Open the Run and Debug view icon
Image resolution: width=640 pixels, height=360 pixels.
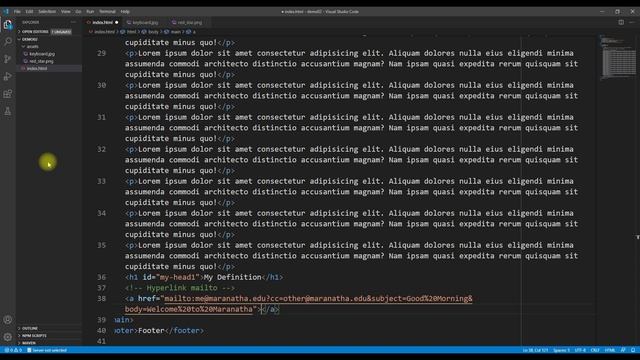[8, 77]
